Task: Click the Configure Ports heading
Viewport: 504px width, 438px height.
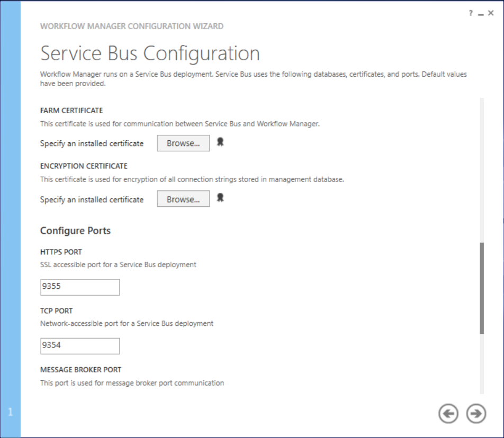Action: (x=75, y=231)
